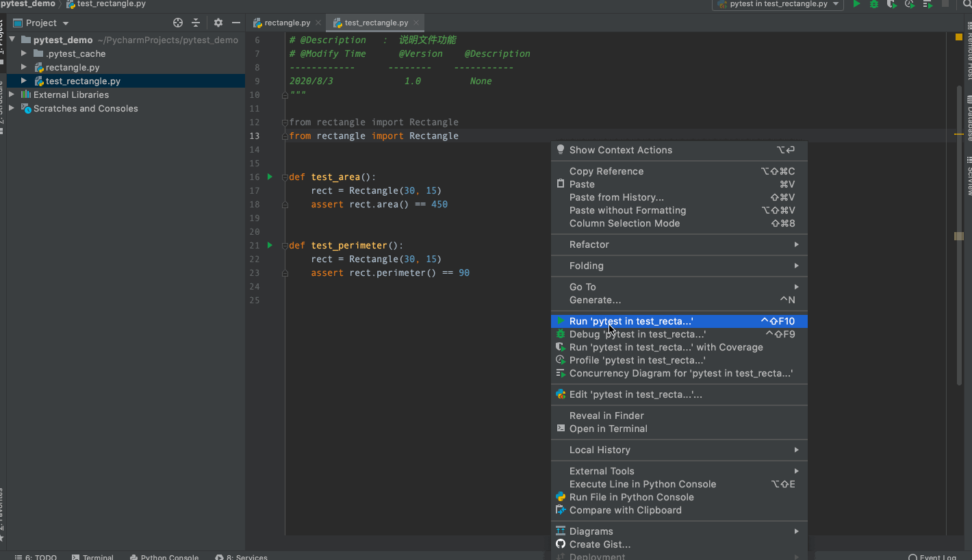Close the rectangle.py editor tab
Viewport: 972px width, 560px height.
[318, 23]
